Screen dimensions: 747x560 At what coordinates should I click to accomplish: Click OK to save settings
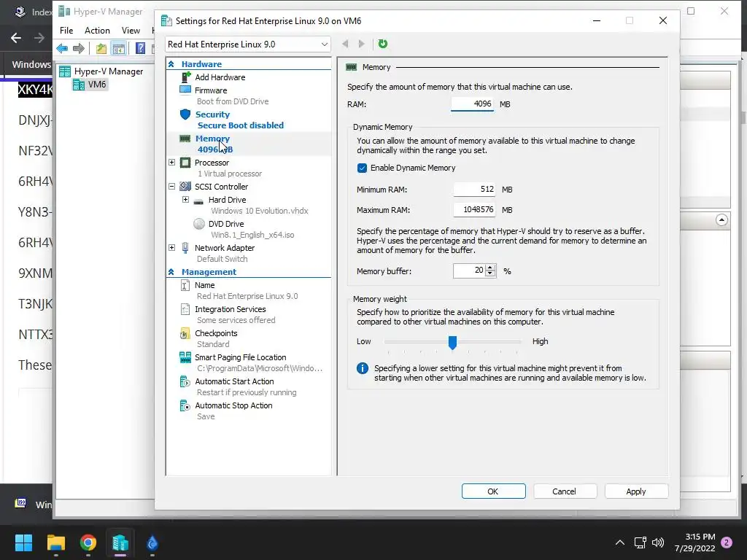494,491
